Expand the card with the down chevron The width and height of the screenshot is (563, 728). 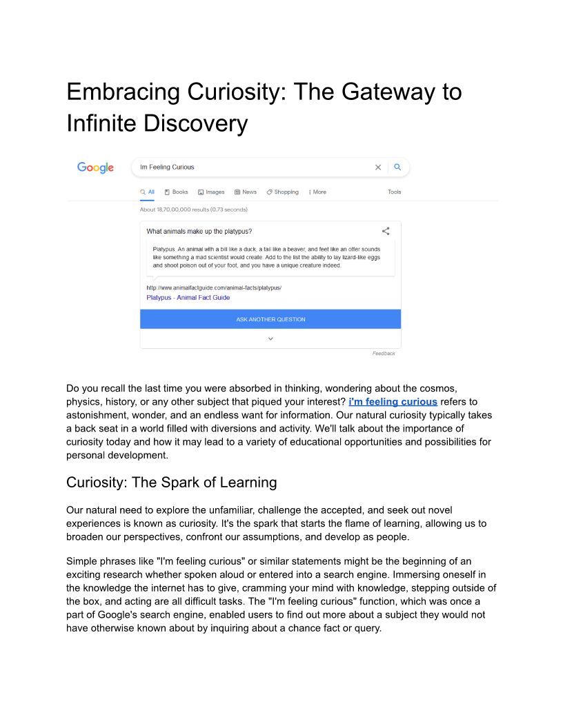[270, 338]
